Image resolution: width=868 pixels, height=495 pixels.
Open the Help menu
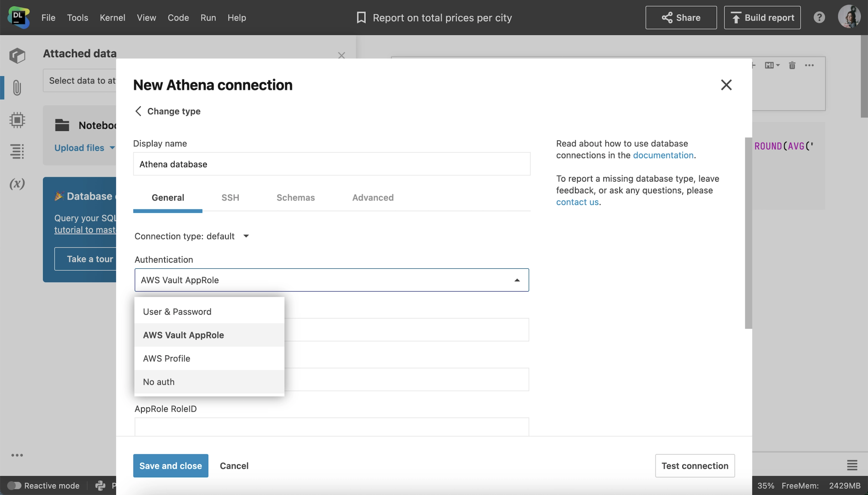[x=237, y=17]
